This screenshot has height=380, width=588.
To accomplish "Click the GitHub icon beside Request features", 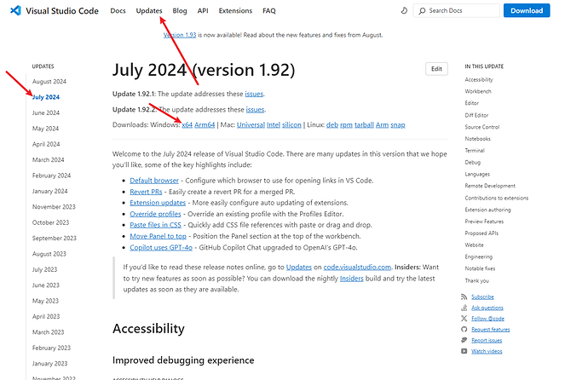I will [x=464, y=329].
